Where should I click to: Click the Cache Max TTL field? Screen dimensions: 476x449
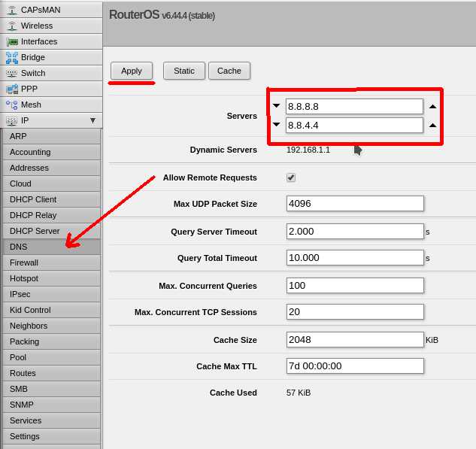[x=355, y=366]
